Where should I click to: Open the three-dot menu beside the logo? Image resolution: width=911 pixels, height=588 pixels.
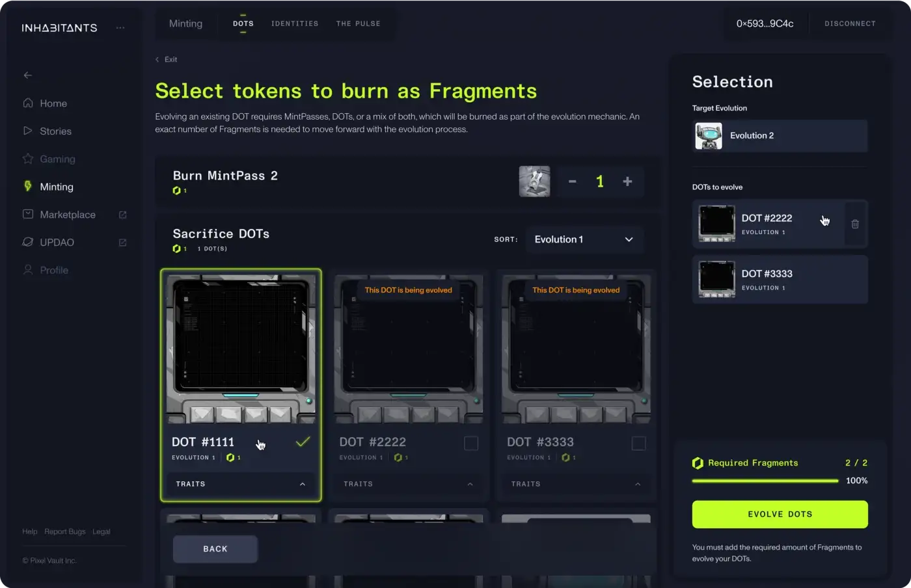[x=120, y=28]
